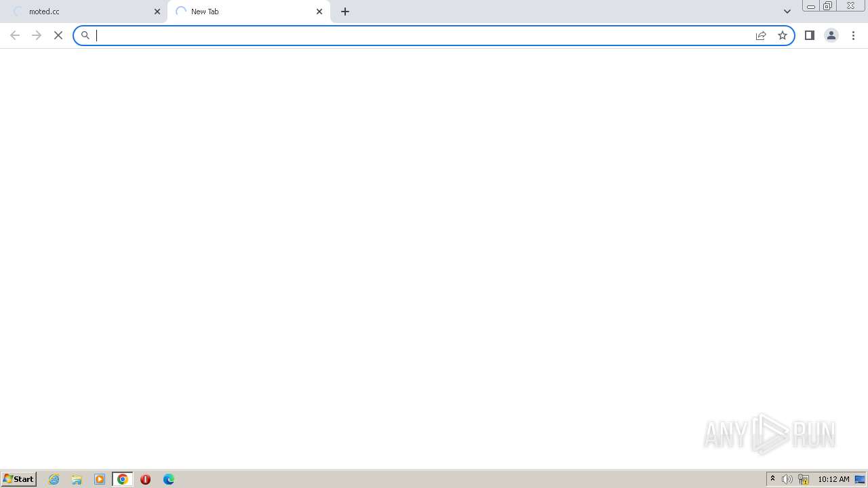The width and height of the screenshot is (868, 488).
Task: Go back to previous page
Action: [15, 35]
